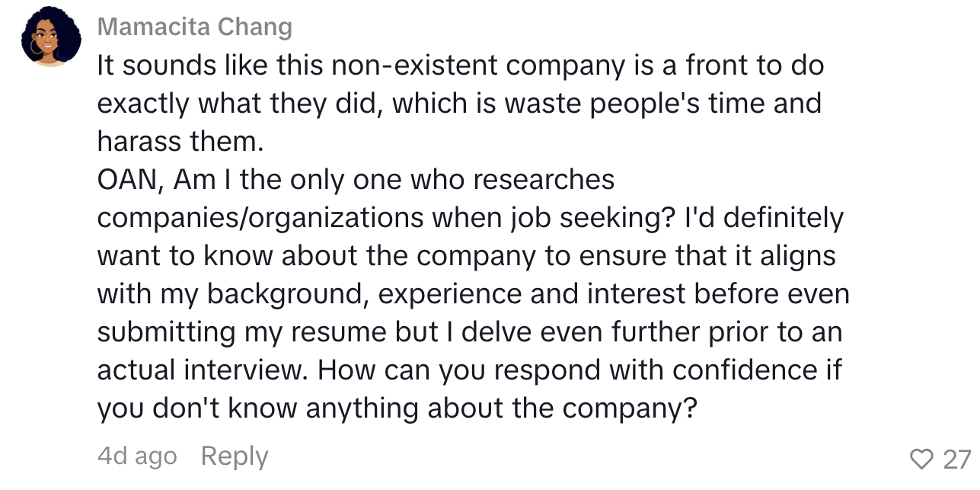Click the 4d ago timestamp
This screenshot has width=980, height=490.
(x=137, y=456)
